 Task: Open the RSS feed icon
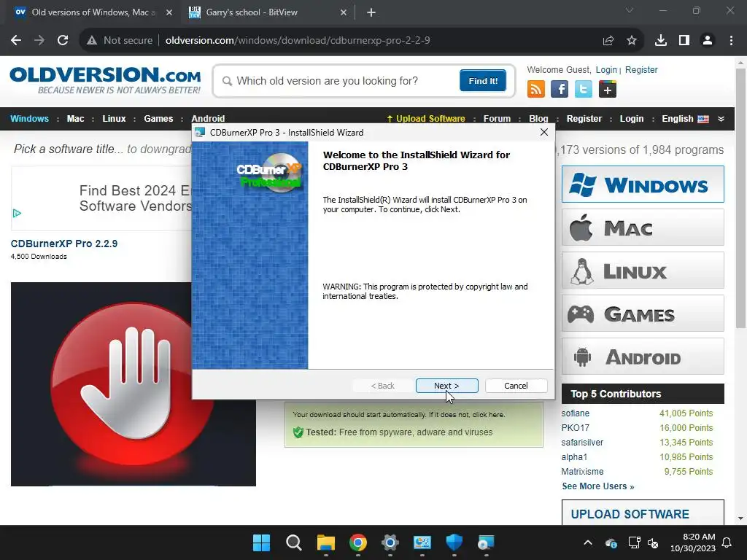point(536,89)
